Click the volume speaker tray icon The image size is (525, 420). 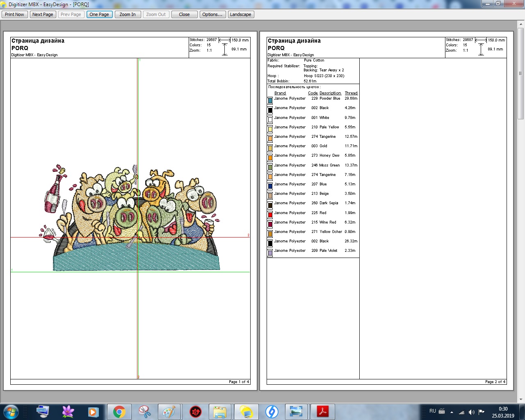pyautogui.click(x=472, y=412)
